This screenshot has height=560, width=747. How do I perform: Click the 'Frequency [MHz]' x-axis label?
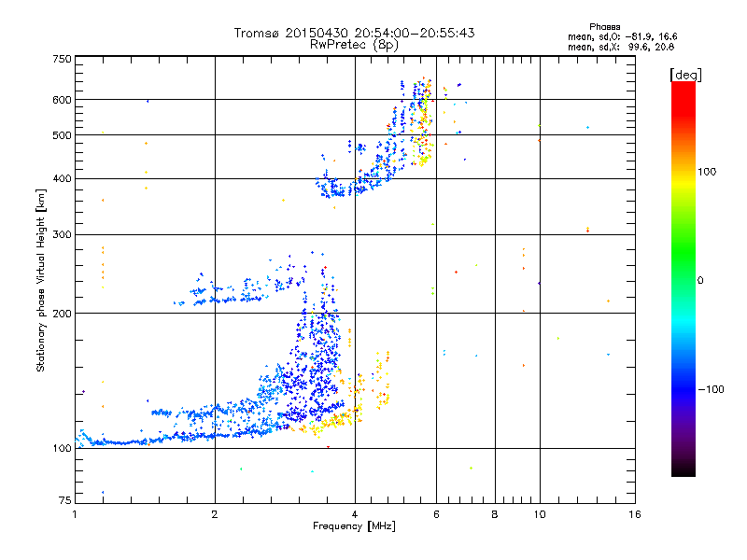[354, 527]
